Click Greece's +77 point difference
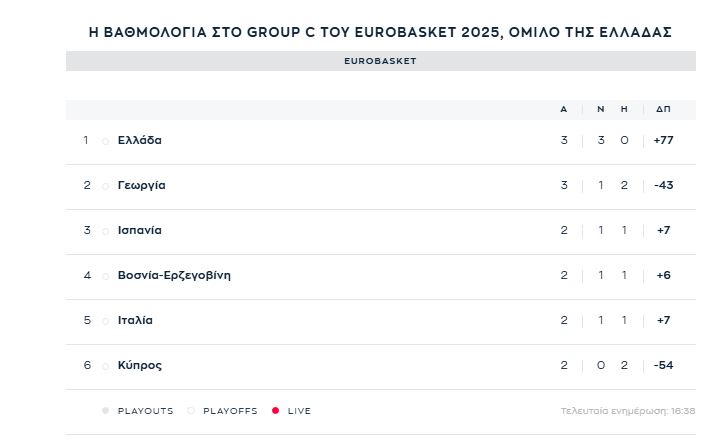 tap(663, 140)
